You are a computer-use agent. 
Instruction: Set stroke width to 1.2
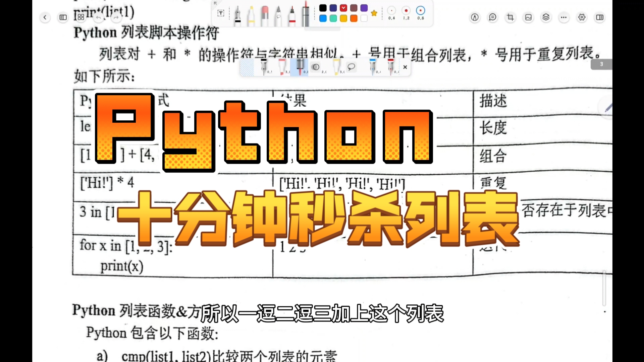point(406,13)
